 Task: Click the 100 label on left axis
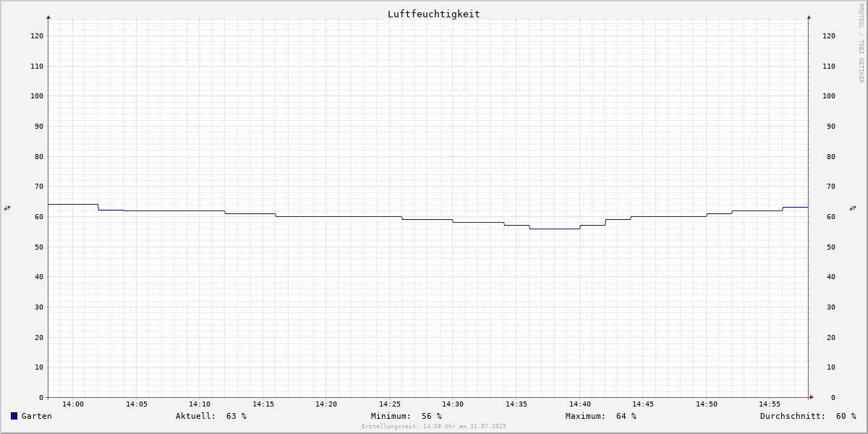pos(37,96)
